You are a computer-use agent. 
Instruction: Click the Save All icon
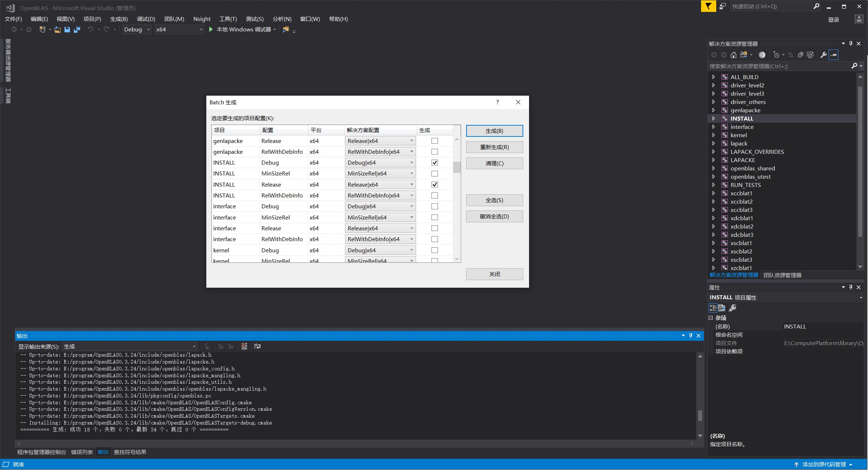coord(77,30)
